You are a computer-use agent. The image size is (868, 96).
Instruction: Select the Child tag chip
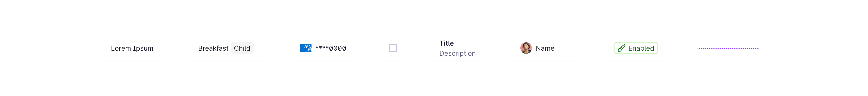(x=242, y=48)
